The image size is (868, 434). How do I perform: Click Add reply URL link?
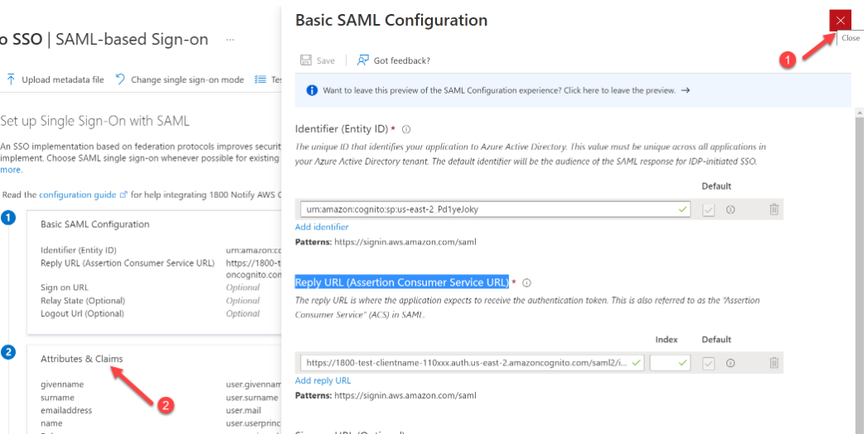(322, 380)
